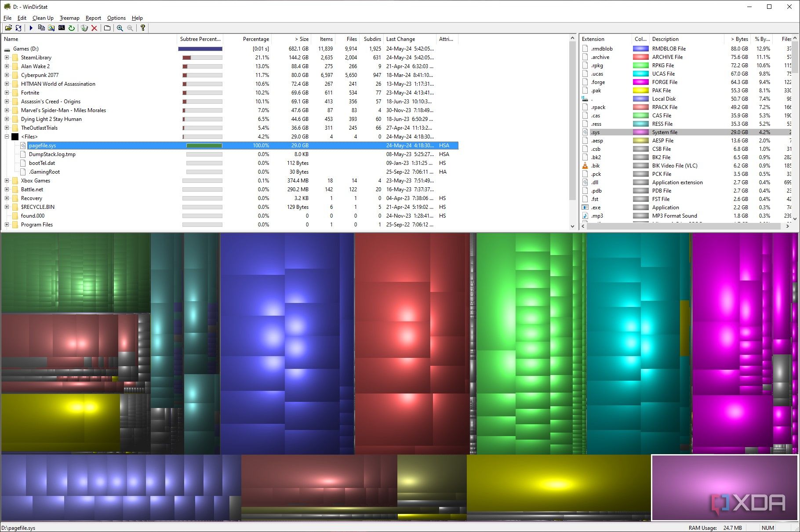The height and width of the screenshot is (532, 800).
Task: Sort by the Size column header
Action: [x=291, y=39]
